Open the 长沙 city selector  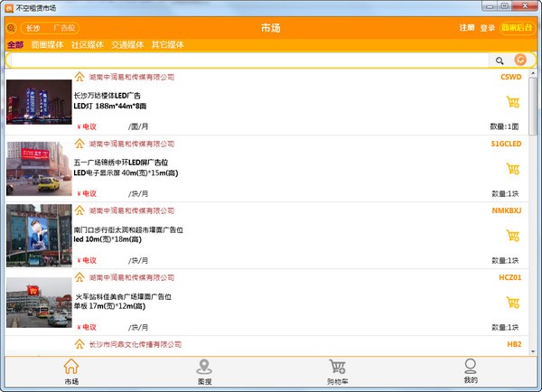pos(33,28)
